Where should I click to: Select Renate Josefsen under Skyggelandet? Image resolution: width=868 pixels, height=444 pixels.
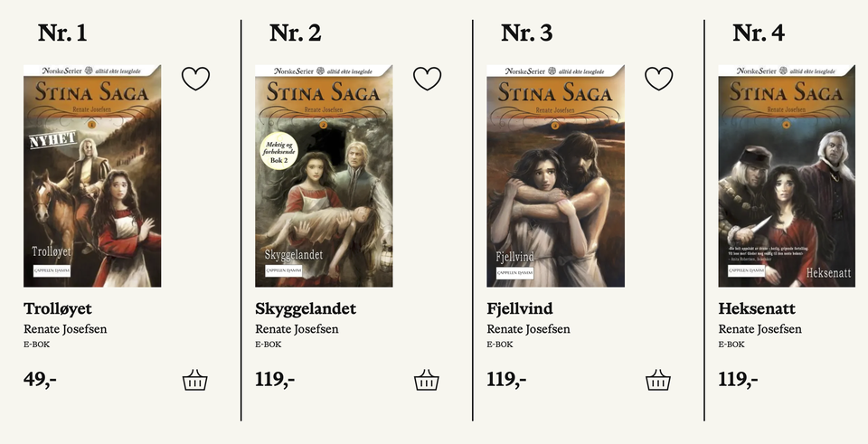(x=297, y=329)
